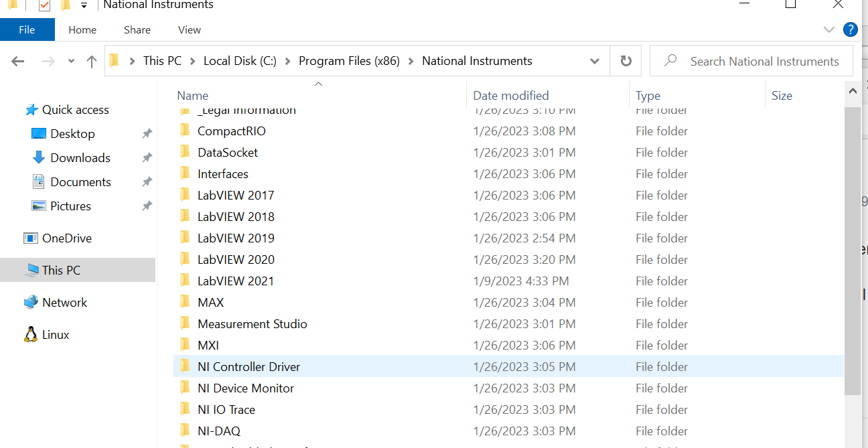Open Network from the sidebar
This screenshot has width=868, height=448.
pos(65,302)
